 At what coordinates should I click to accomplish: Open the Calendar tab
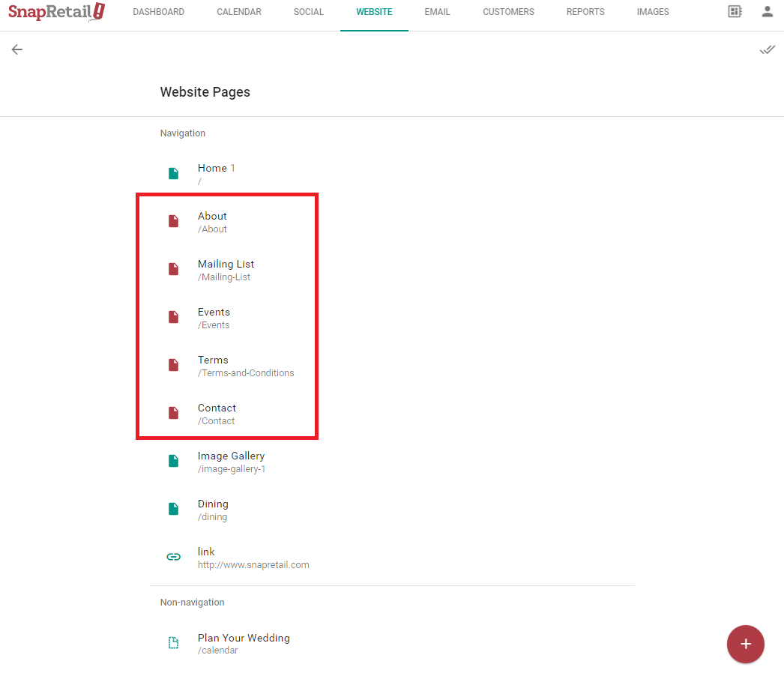click(x=239, y=12)
